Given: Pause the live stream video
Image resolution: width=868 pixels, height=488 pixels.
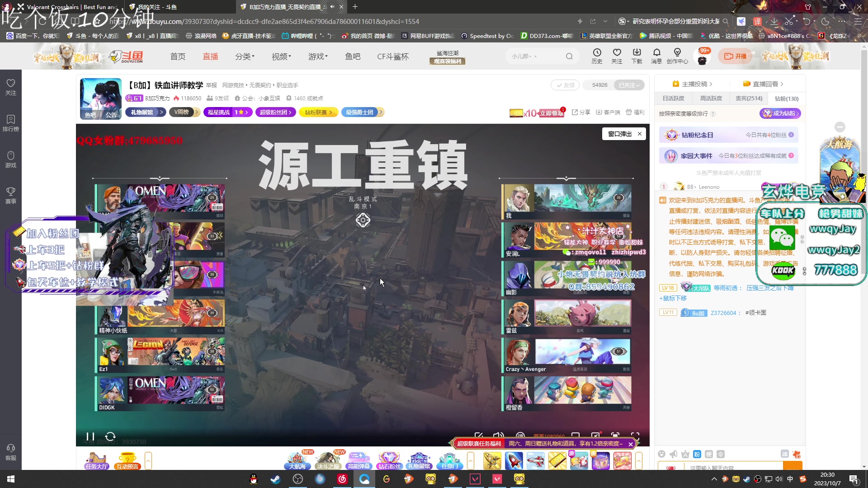Looking at the screenshot, I should tap(90, 436).
